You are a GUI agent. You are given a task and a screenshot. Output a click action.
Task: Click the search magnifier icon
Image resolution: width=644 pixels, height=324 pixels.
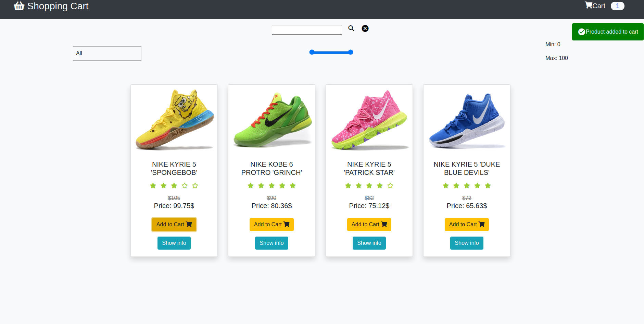click(x=351, y=28)
